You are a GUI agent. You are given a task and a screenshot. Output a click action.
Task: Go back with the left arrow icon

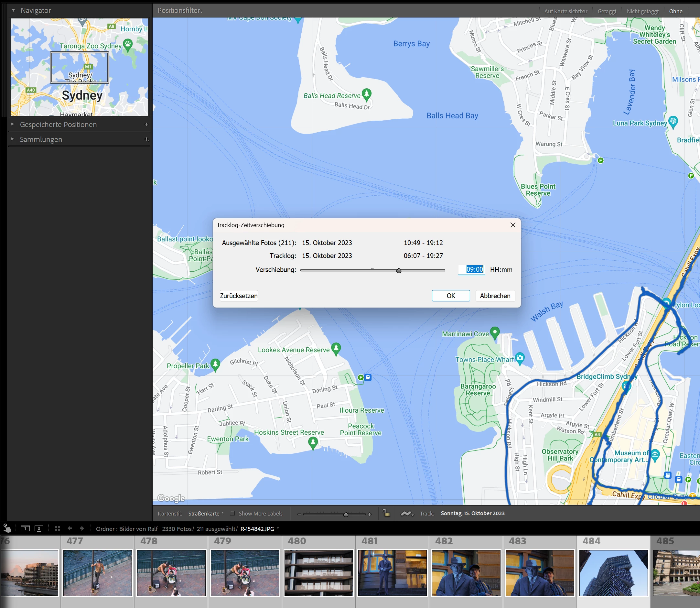pyautogui.click(x=70, y=528)
